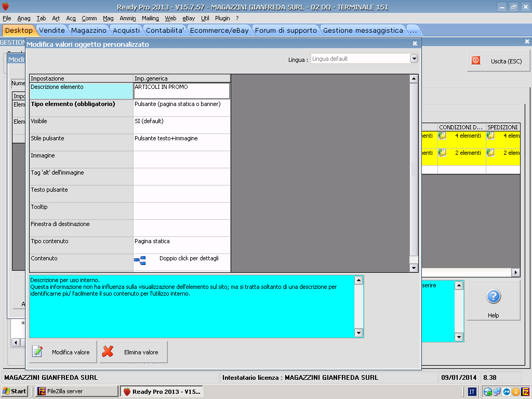Select the 'Pulsante testo+immagine' value cell
The height and width of the screenshot is (399, 532).
pos(182,142)
